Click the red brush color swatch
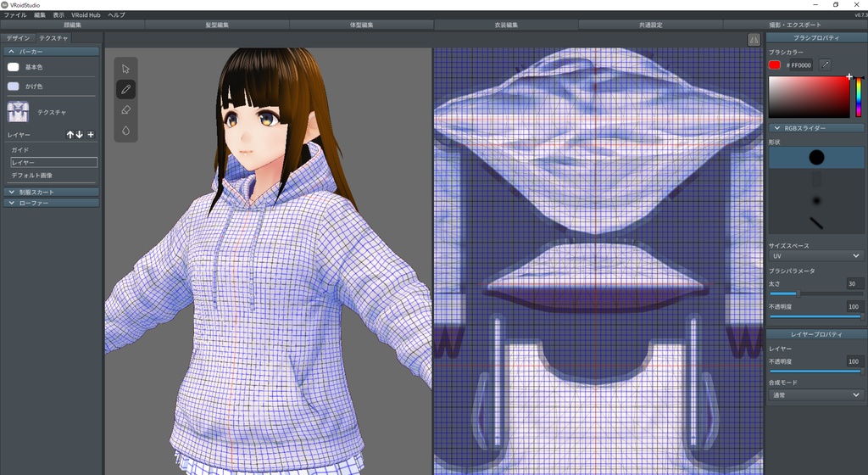 (775, 65)
